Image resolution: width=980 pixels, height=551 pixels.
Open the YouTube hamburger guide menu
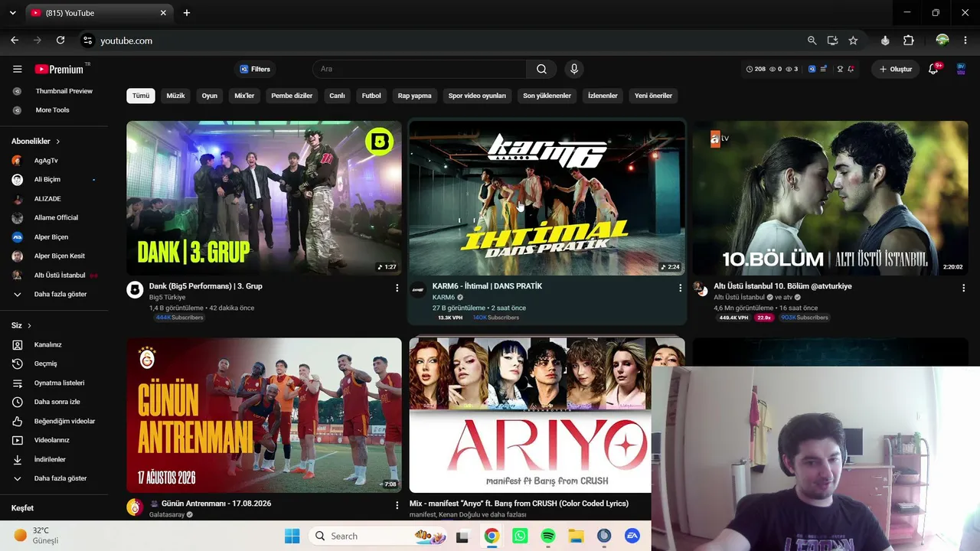tap(17, 69)
